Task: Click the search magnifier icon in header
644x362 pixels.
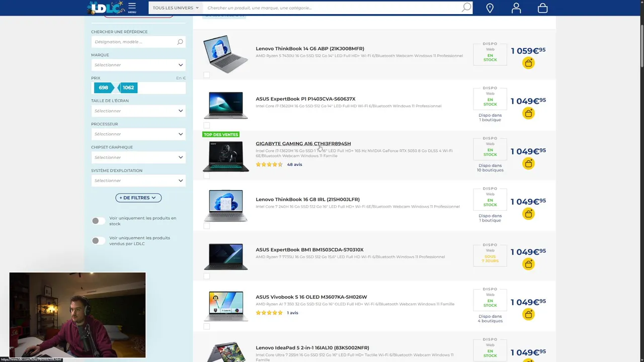Action: tap(466, 8)
